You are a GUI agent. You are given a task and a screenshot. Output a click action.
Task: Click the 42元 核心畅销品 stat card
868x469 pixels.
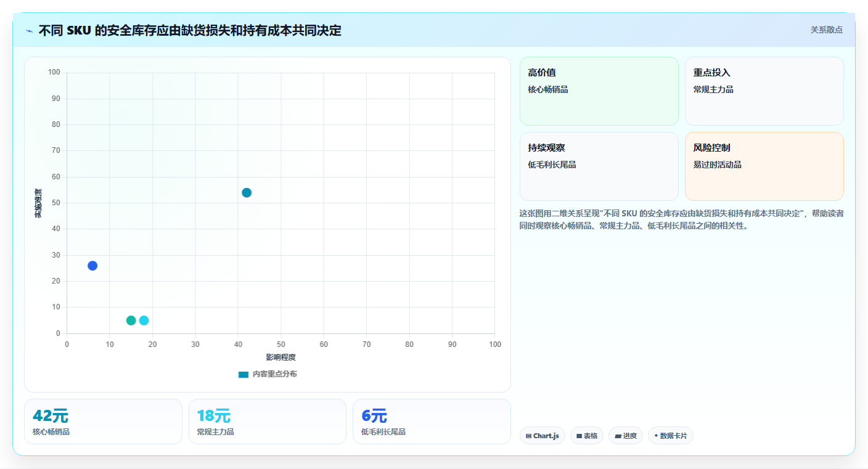[103, 422]
